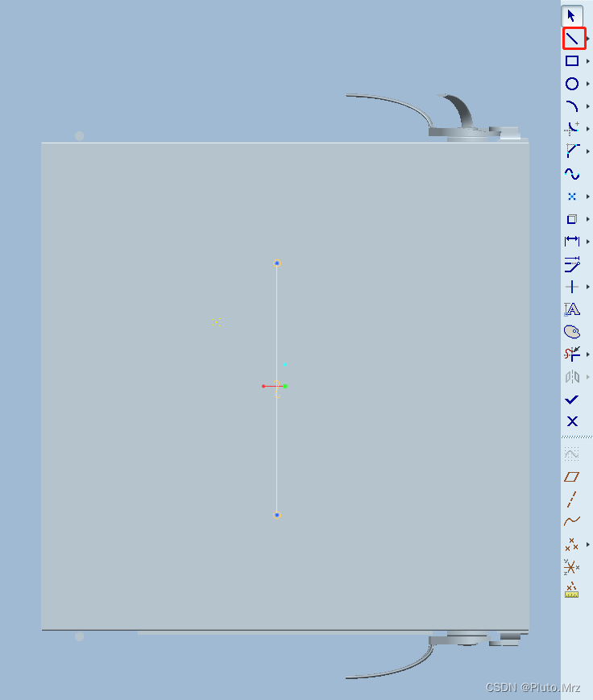Viewport: 593px width, 700px height.
Task: Select the datum Points tool
Action: [x=571, y=545]
